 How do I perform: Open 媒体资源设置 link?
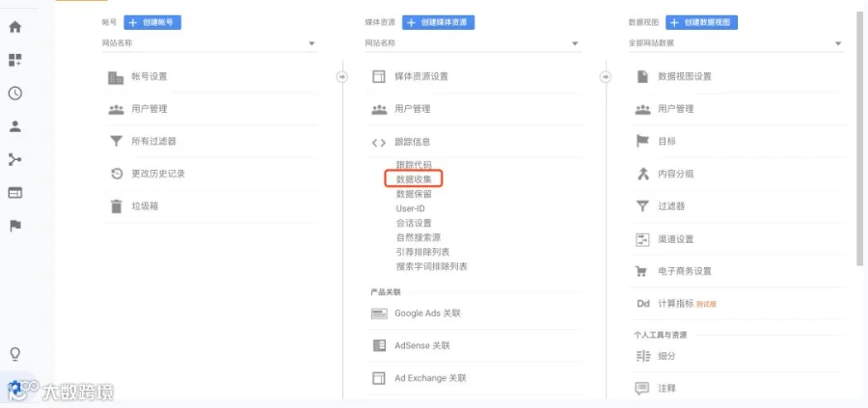[x=421, y=76]
